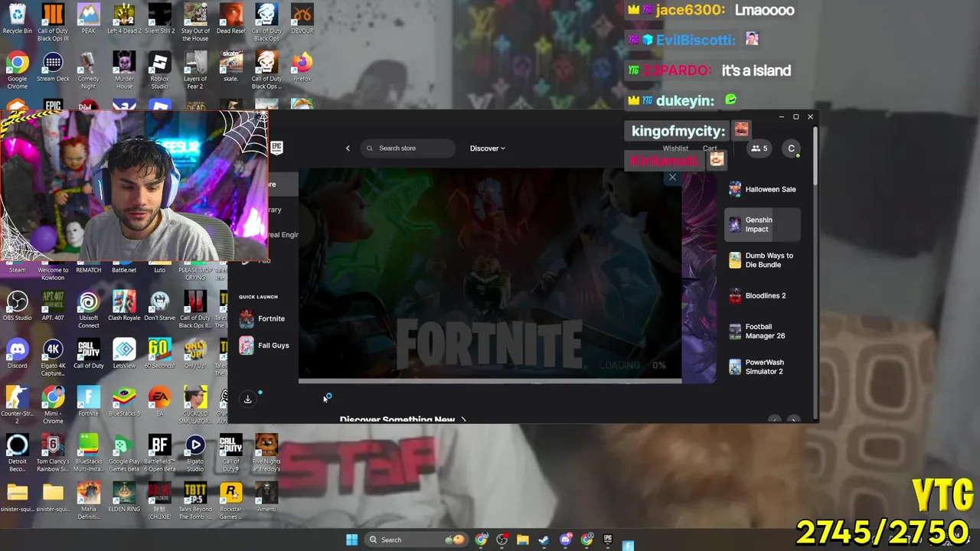Open Dead Reset desktop shortcut

click(230, 19)
